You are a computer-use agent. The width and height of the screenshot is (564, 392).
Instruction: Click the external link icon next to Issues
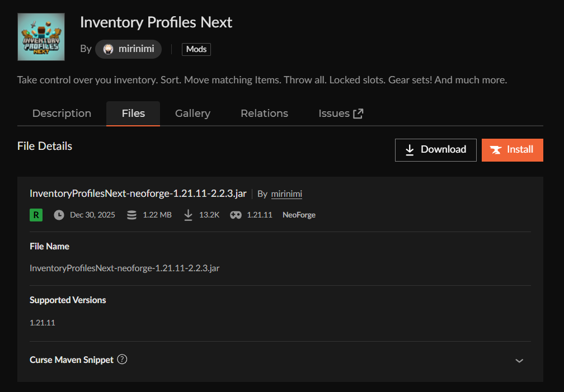358,112
